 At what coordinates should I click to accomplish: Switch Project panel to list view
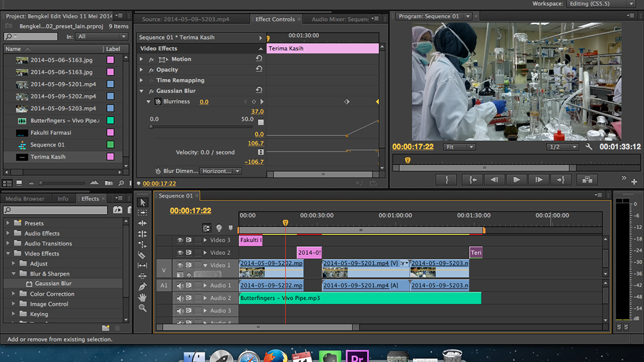(8, 183)
